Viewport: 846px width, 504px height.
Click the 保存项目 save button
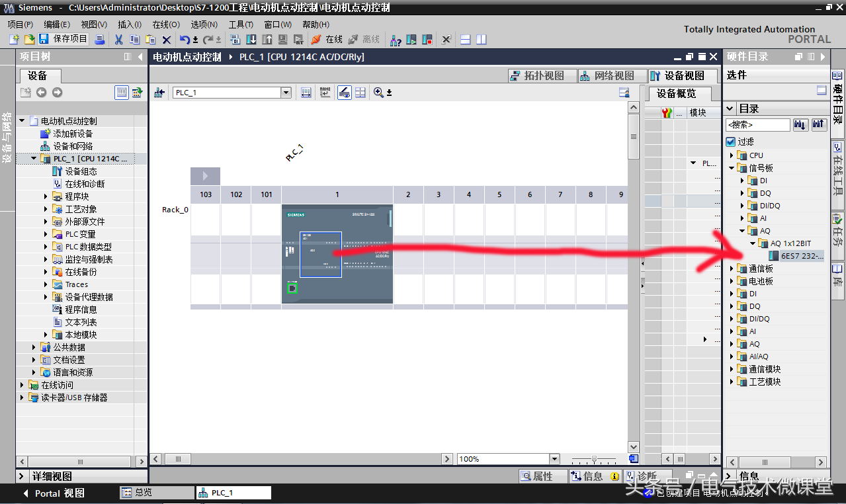click(63, 39)
